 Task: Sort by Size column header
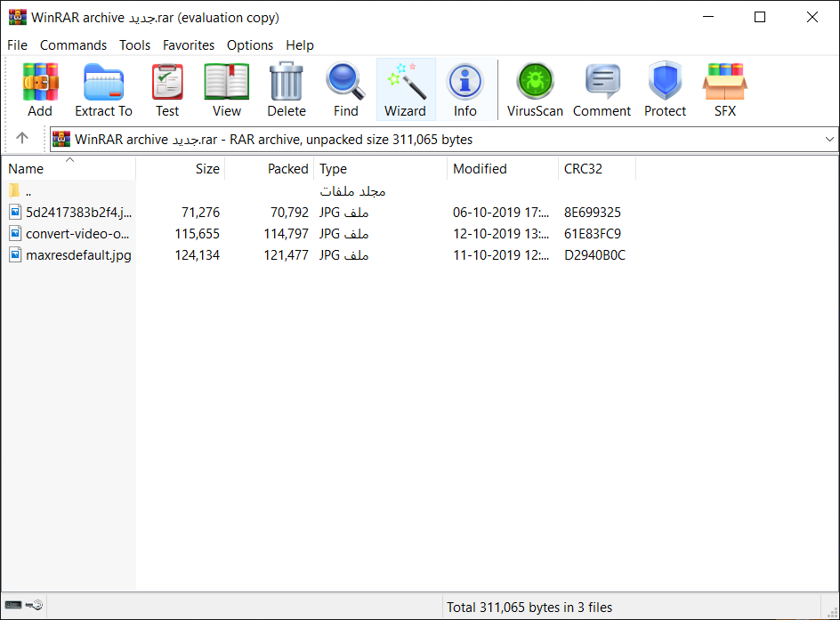coord(181,169)
